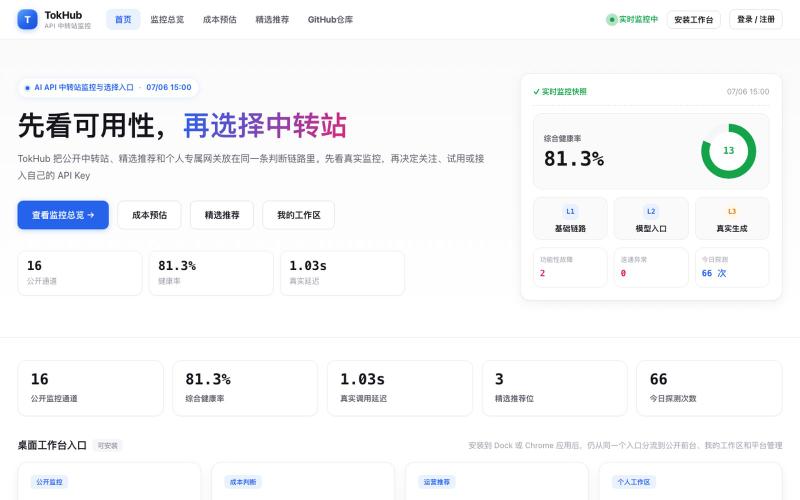Select the 真实生成 L3 card

[732, 218]
